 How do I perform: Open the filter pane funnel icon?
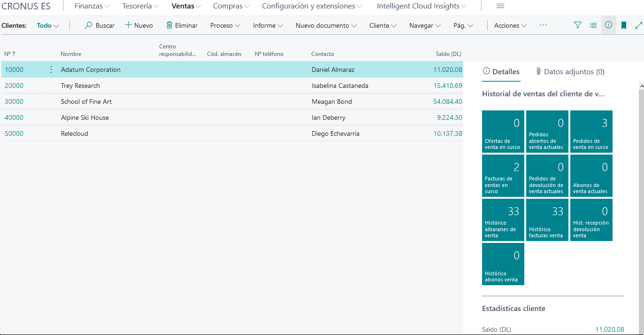point(578,25)
